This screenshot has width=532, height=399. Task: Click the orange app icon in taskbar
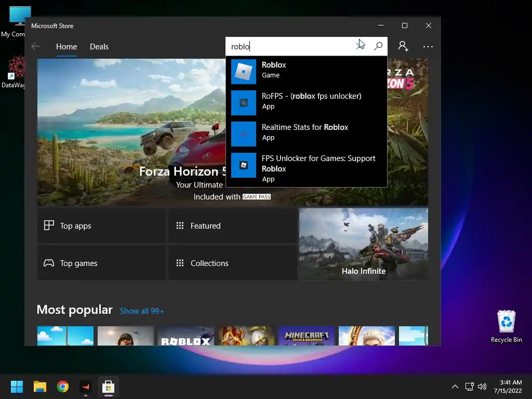pyautogui.click(x=86, y=387)
